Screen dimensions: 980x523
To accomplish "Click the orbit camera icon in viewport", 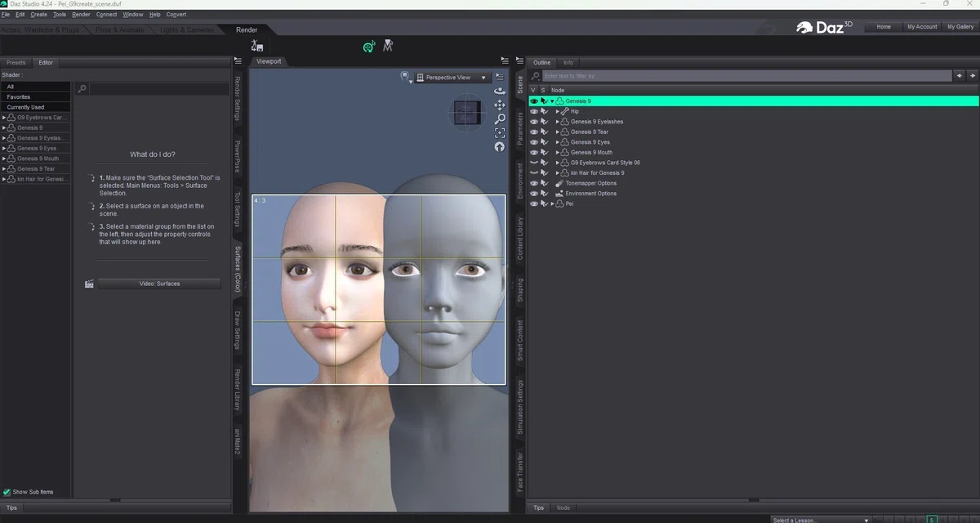I will (x=500, y=92).
